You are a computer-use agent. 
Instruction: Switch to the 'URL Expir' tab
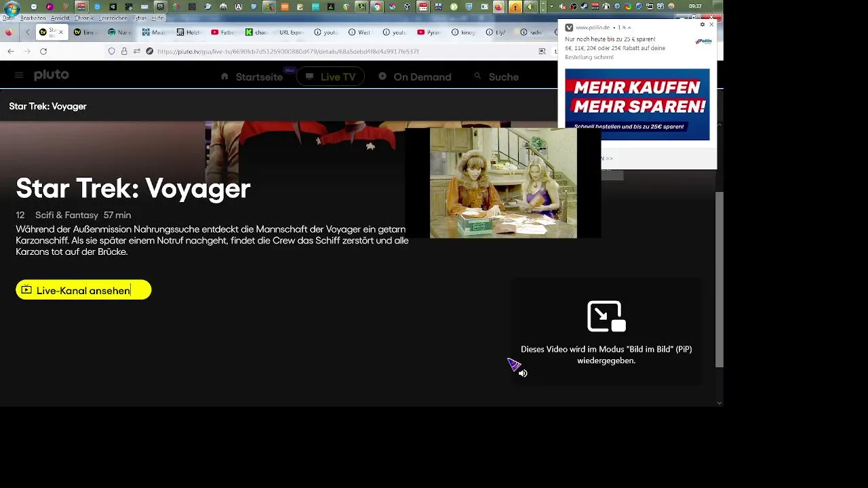[x=292, y=32]
